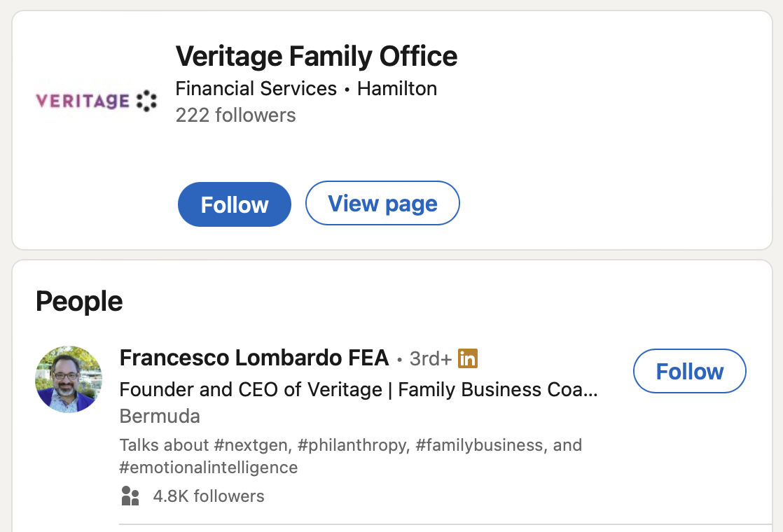Click the LinkedIn Premium badge next to Francesco's name
The height and width of the screenshot is (532, 783).
(x=468, y=358)
